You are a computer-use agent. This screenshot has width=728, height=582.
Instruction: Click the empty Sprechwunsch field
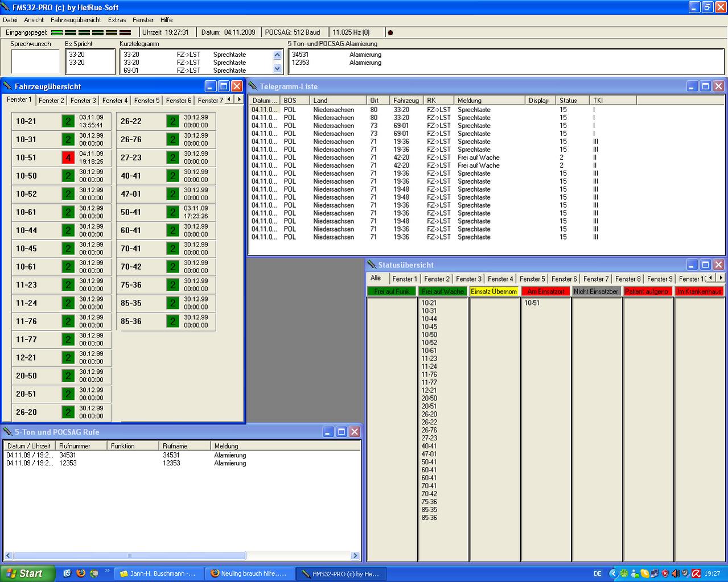click(x=35, y=62)
